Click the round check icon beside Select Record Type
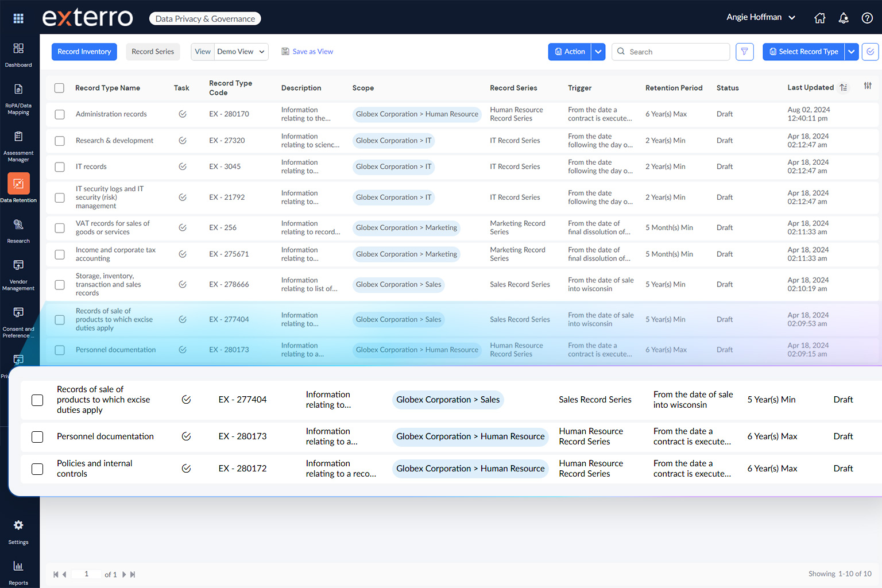This screenshot has width=882, height=588. click(871, 52)
